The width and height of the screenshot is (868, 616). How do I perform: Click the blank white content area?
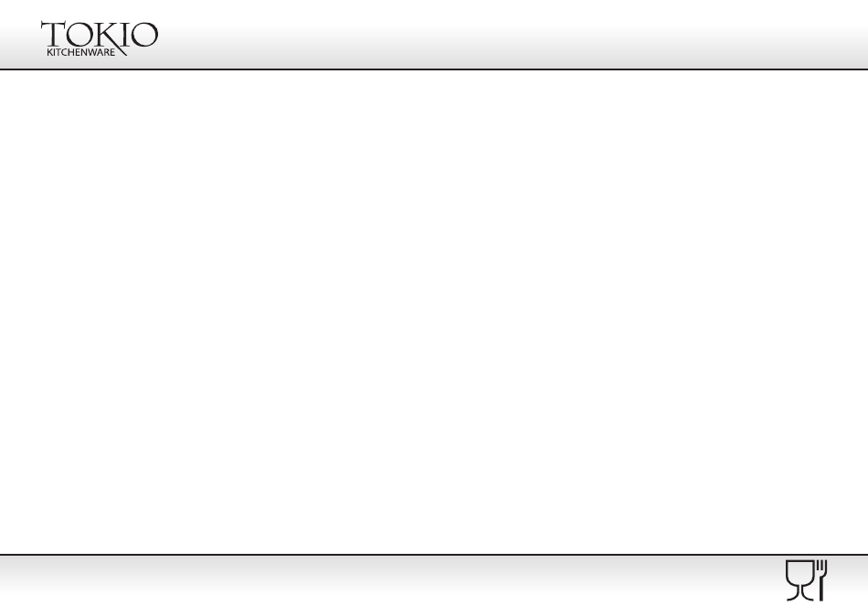coord(434,312)
